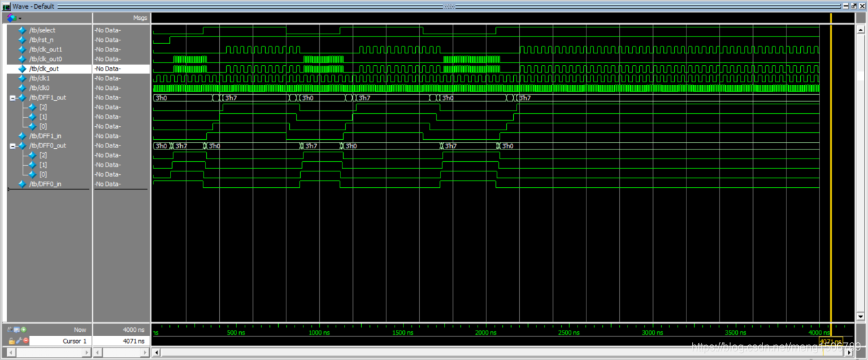Image resolution: width=868 pixels, height=360 pixels.
Task: Click the first 3'h7 value on DFF0_out waveform
Action: click(x=182, y=146)
